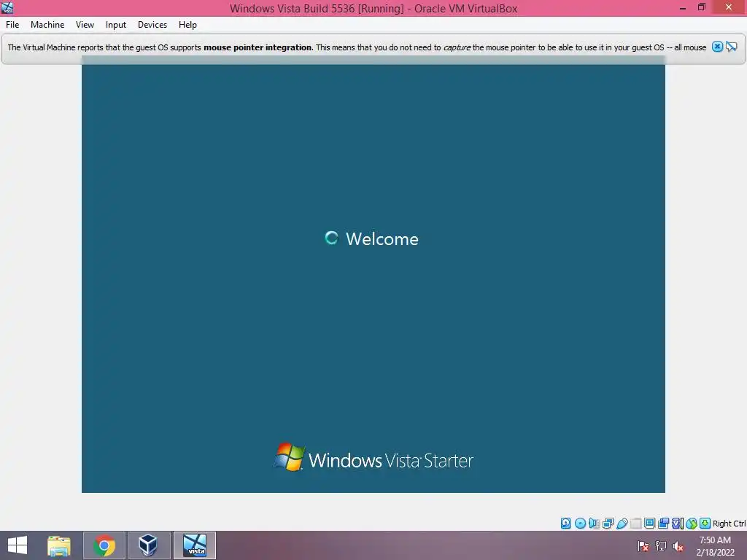This screenshot has height=560, width=747.
Task: Open the Windows Start button
Action: pos(18,545)
